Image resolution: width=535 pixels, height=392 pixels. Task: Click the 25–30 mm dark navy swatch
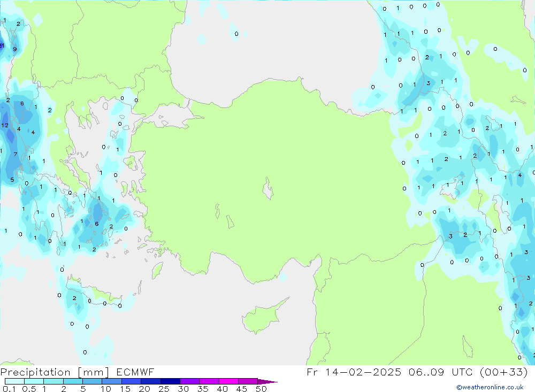coord(170,381)
